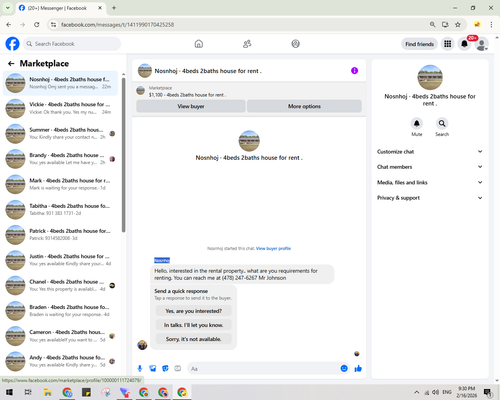Image resolution: width=500 pixels, height=400 pixels.
Task: Open the Windows notification center
Action: pos(488,392)
